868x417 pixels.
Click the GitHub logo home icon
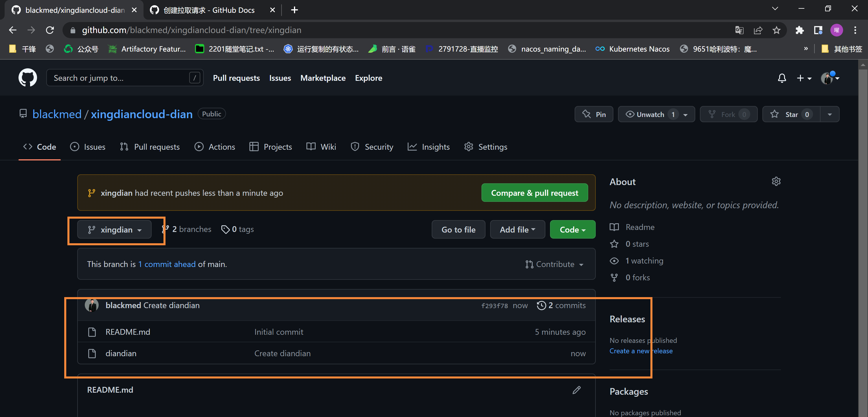(27, 78)
